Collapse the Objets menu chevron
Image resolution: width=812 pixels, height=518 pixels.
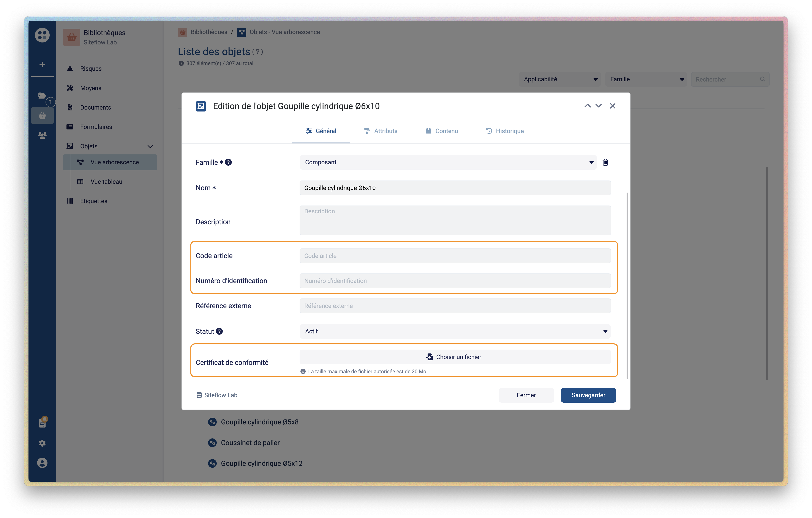150,146
